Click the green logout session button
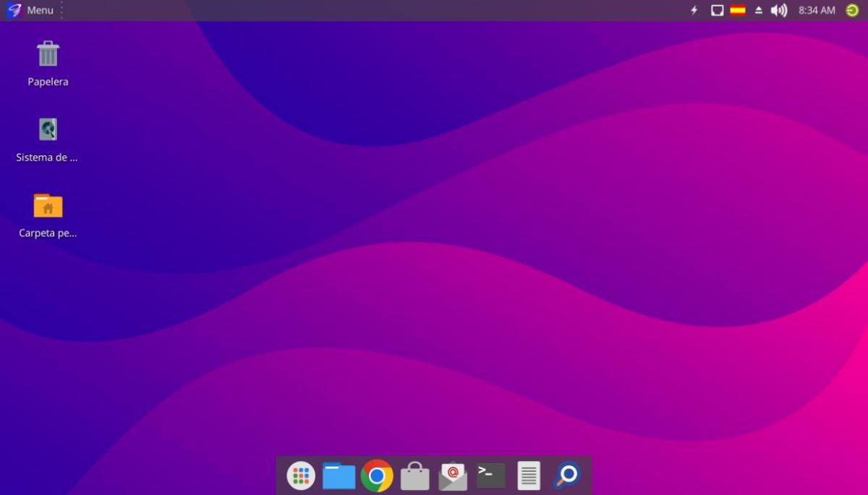 [852, 10]
